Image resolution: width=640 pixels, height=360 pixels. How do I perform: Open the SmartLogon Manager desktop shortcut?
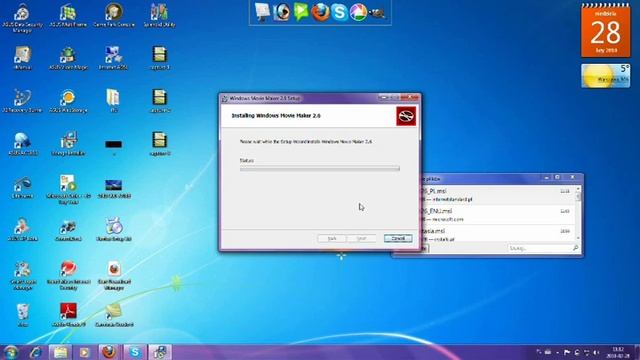(22, 275)
